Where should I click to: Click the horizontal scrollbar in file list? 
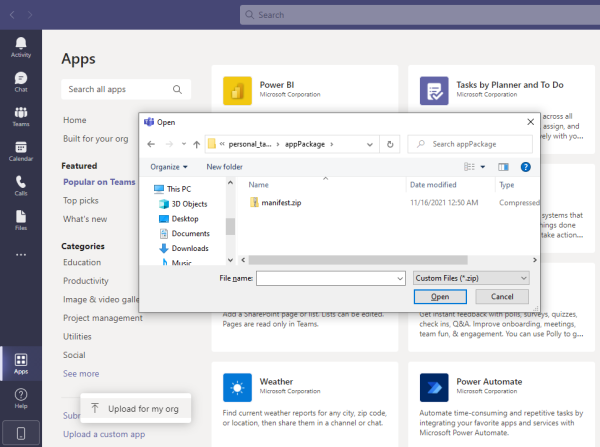[358, 260]
